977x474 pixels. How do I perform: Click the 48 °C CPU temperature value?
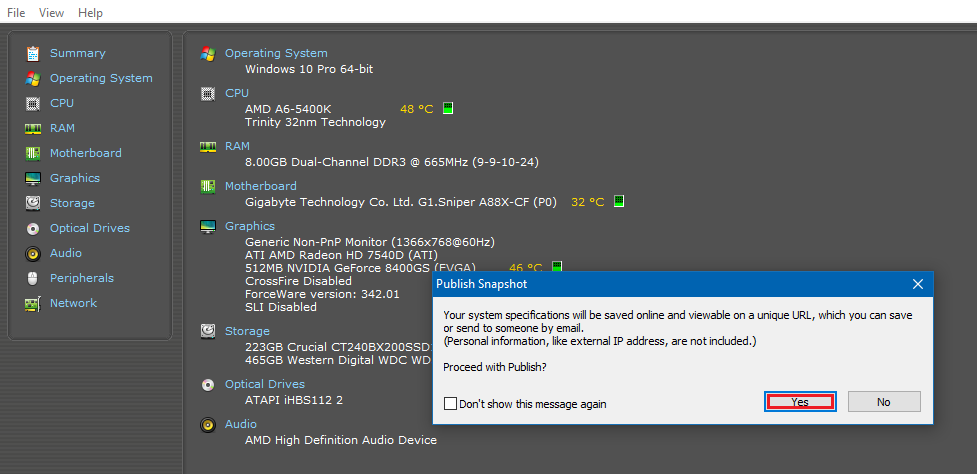416,109
